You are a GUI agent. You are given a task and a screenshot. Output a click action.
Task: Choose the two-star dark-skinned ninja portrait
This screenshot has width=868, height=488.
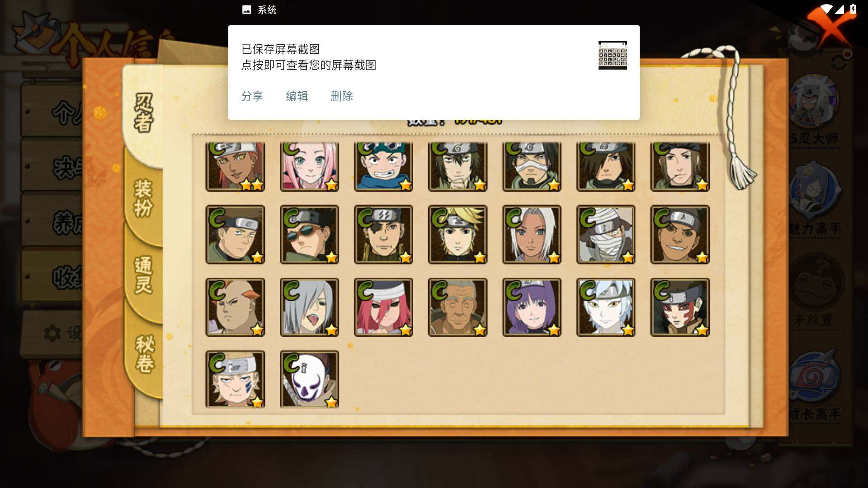(235, 166)
